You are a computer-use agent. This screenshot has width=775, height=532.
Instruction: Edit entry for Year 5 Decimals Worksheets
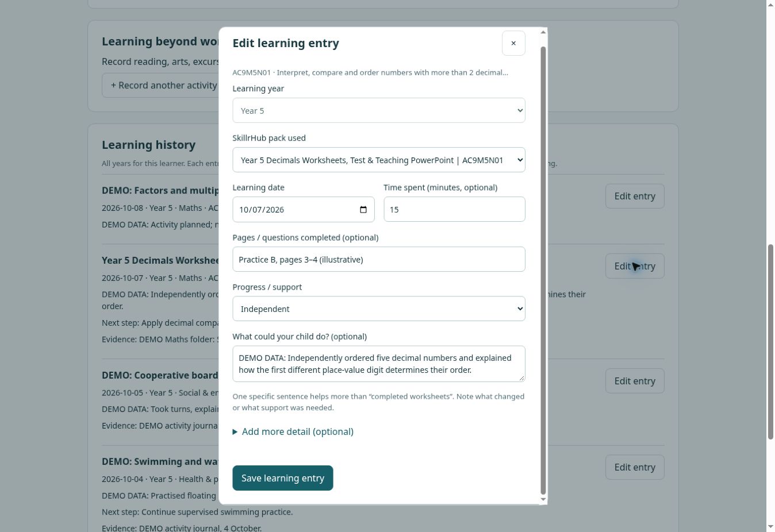pos(635,266)
